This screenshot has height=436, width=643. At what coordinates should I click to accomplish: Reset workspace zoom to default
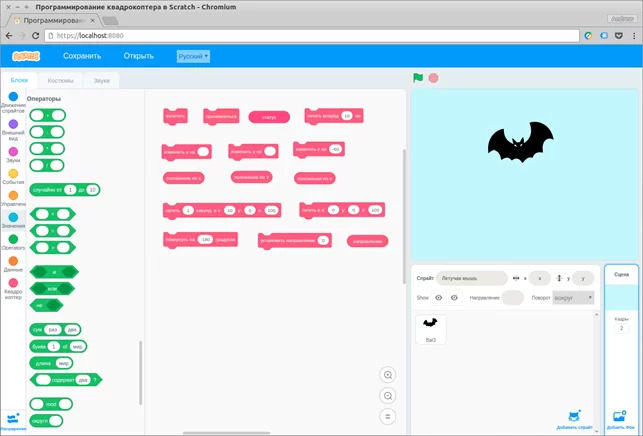pos(388,416)
